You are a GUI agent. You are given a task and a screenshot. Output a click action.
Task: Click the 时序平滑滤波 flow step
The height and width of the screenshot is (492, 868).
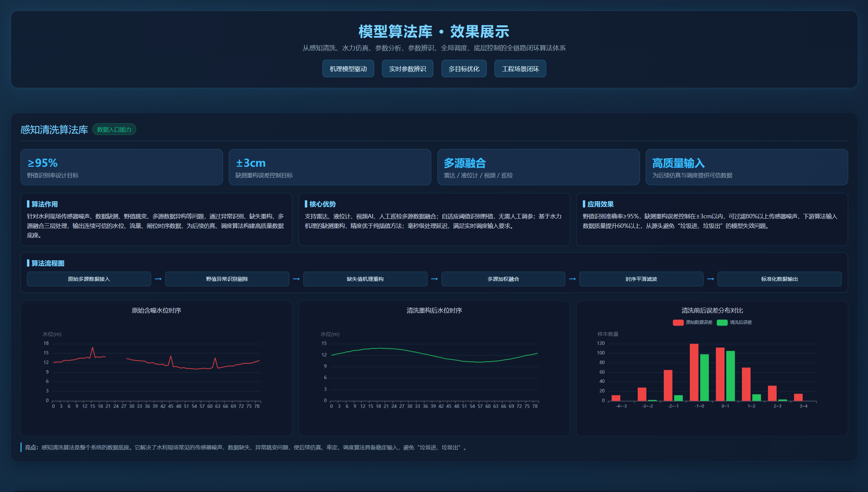pos(641,279)
